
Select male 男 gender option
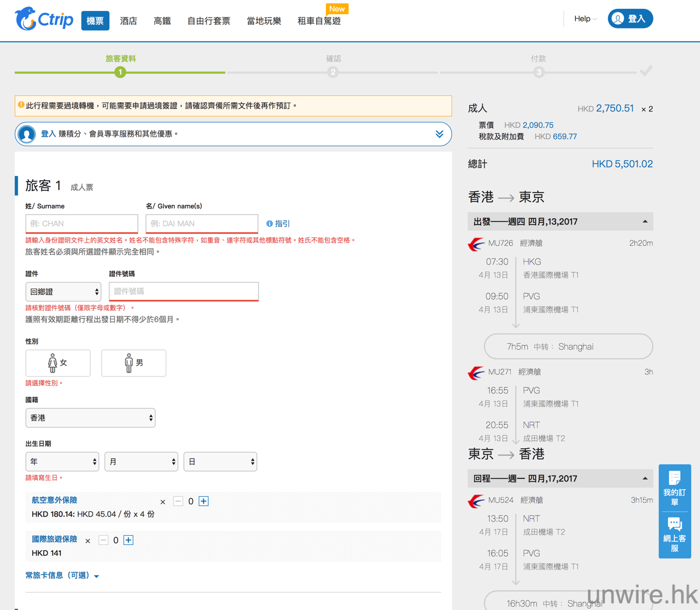coord(133,363)
